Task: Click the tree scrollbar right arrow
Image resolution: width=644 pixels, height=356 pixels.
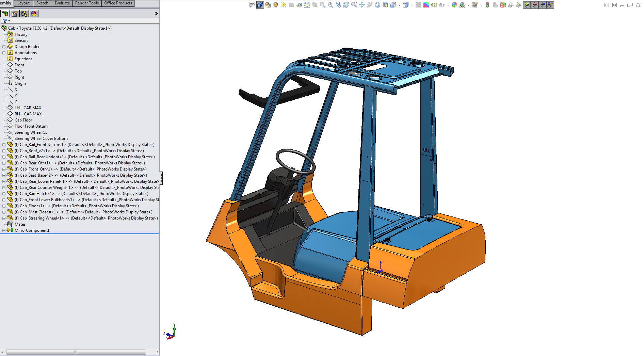Action: pyautogui.click(x=157, y=352)
